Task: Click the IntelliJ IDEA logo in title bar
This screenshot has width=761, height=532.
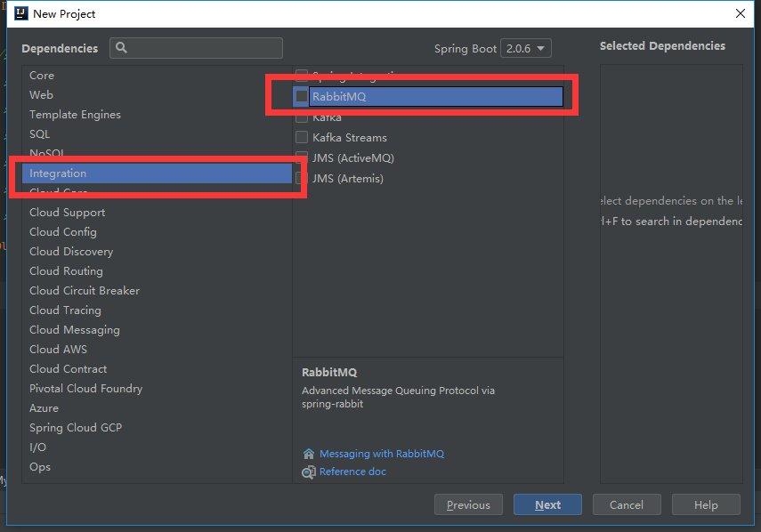Action: tap(21, 13)
